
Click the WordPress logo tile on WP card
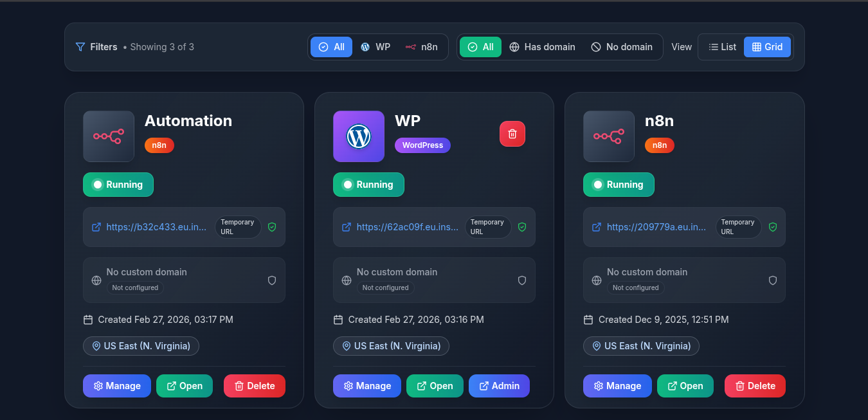click(359, 136)
